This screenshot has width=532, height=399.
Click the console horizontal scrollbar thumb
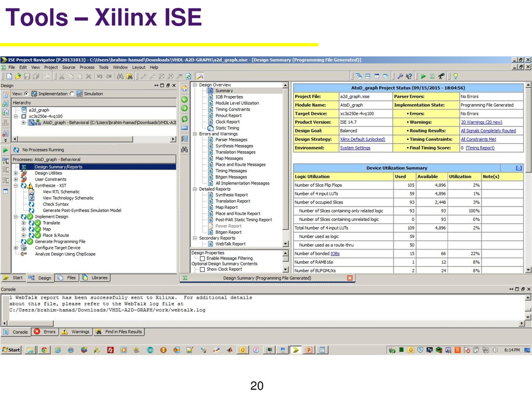(x=30, y=323)
